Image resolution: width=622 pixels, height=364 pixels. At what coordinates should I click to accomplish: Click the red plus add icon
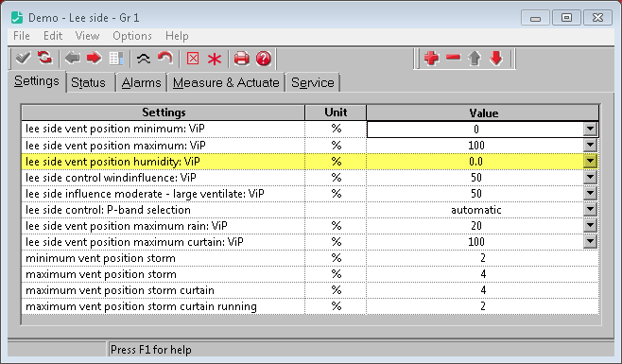click(432, 59)
